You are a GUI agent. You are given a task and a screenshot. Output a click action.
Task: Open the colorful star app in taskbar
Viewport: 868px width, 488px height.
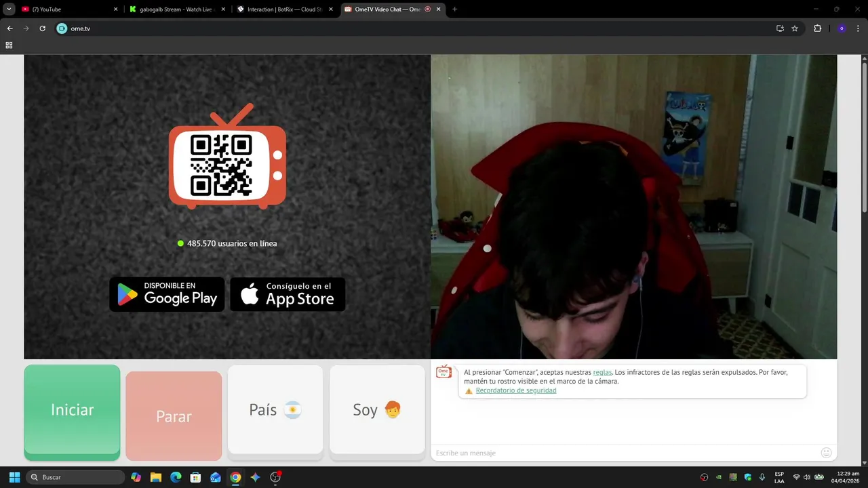[x=255, y=477]
